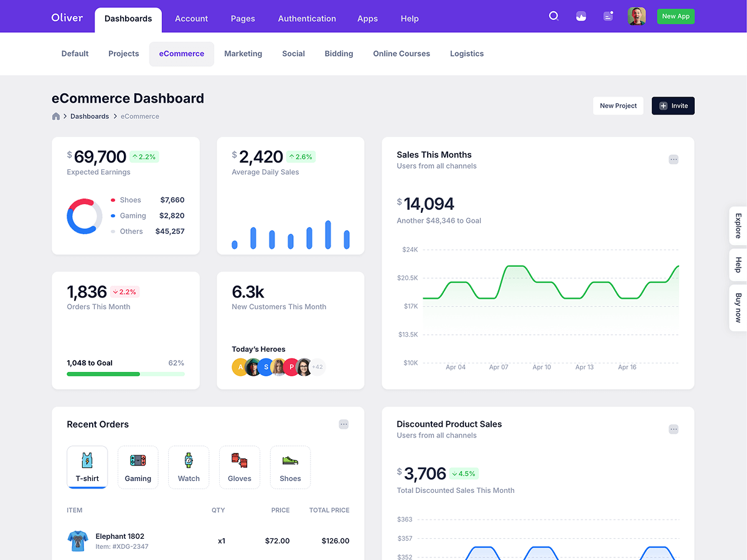The height and width of the screenshot is (560, 747).
Task: Click the green New App button
Action: click(x=675, y=16)
